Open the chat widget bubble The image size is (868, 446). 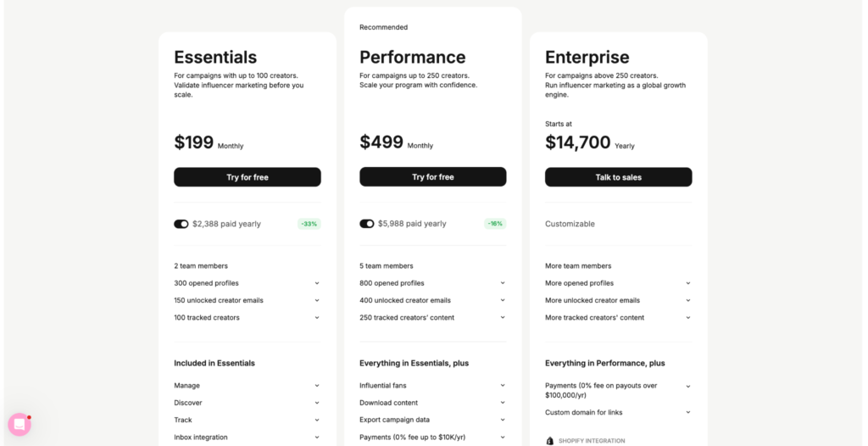(19, 424)
